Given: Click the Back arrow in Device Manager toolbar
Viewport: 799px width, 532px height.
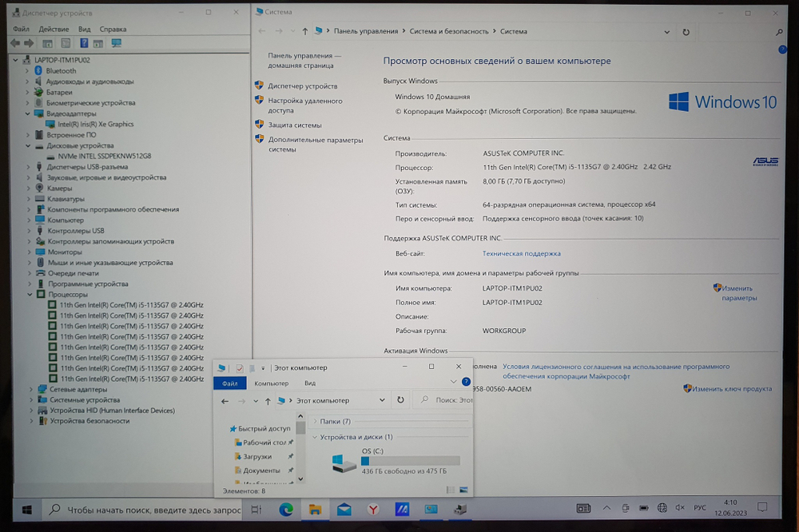Looking at the screenshot, I should pos(15,43).
